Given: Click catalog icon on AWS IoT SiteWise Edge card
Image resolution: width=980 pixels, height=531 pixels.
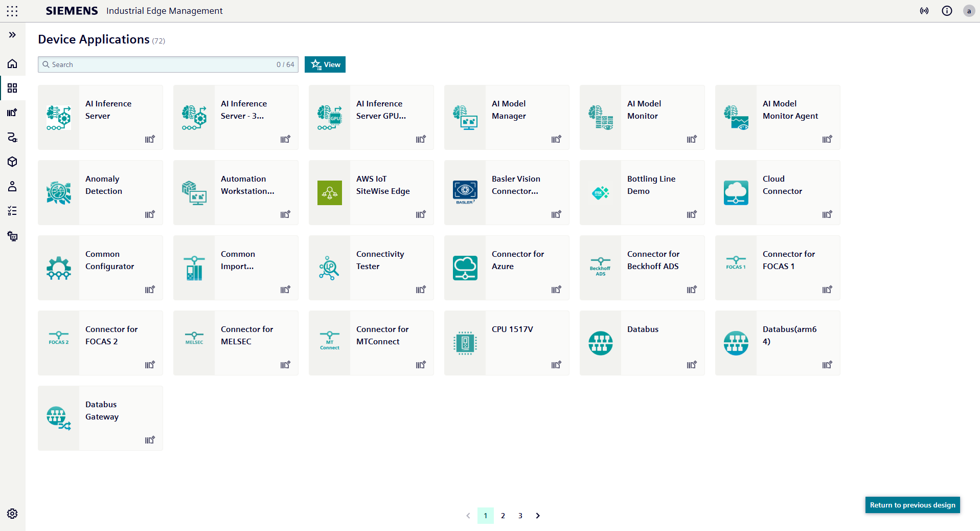Looking at the screenshot, I should point(421,214).
